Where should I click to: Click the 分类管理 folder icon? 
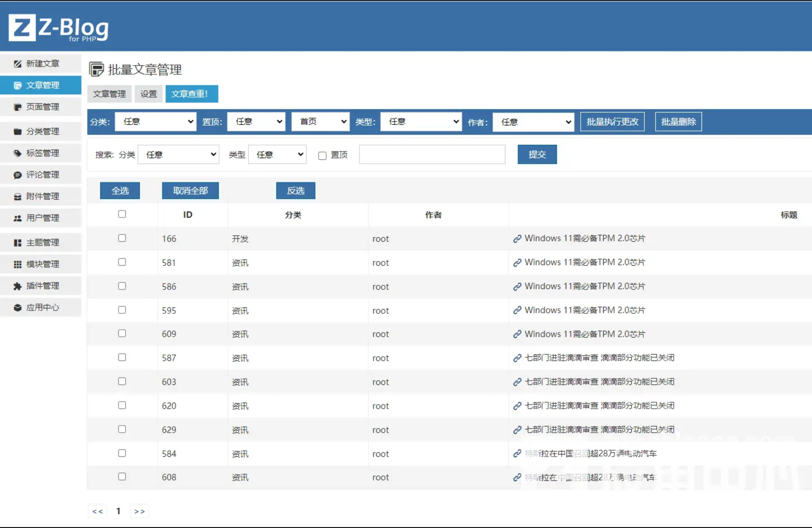click(18, 131)
